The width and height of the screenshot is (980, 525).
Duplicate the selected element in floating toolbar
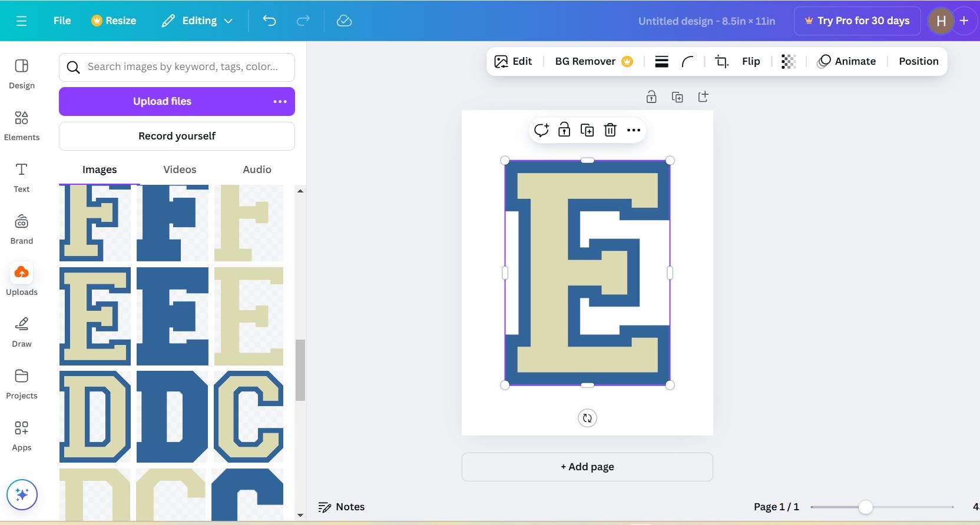[x=587, y=130]
